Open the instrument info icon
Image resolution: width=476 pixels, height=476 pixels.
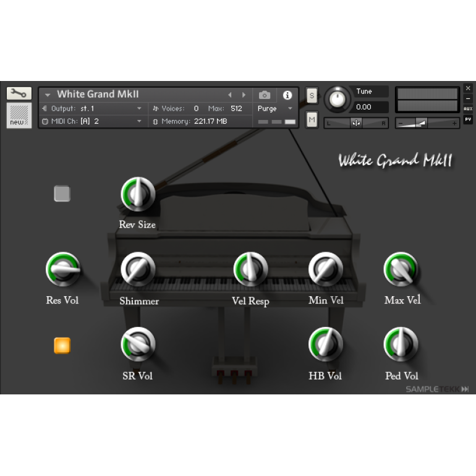(x=287, y=95)
